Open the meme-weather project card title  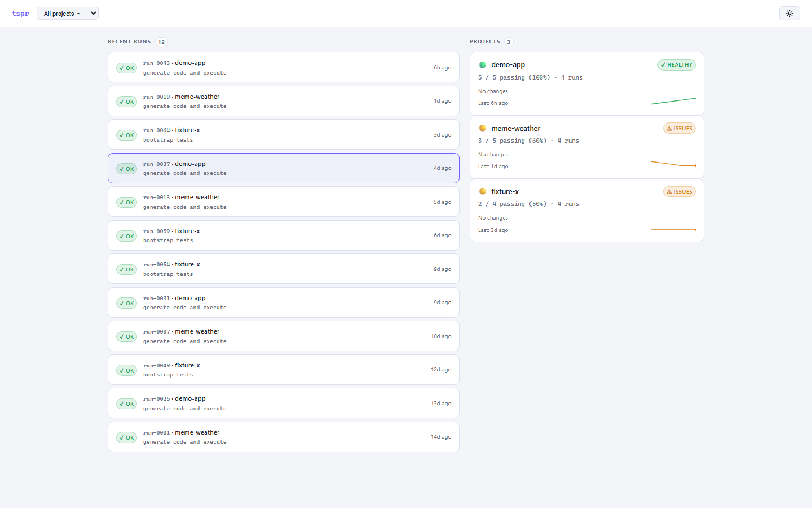(x=515, y=128)
